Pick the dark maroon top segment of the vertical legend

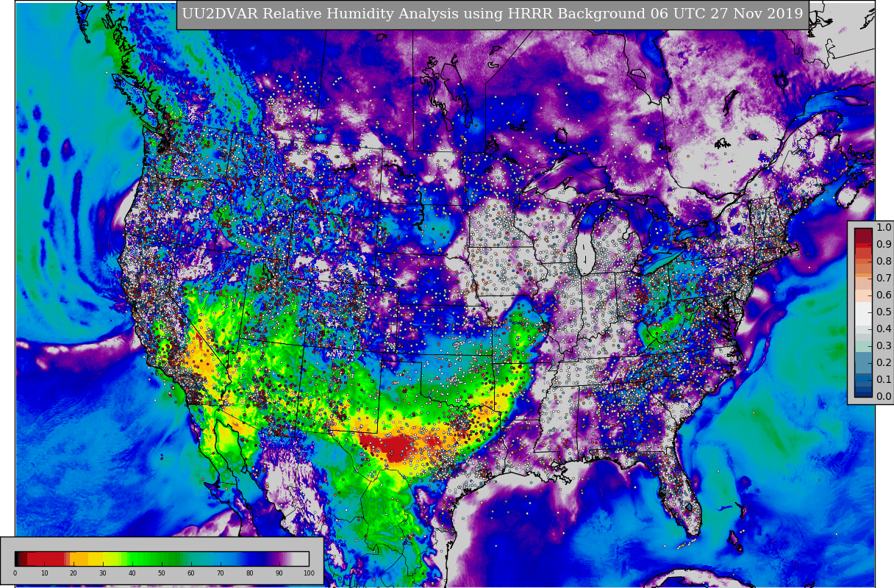[x=863, y=235]
